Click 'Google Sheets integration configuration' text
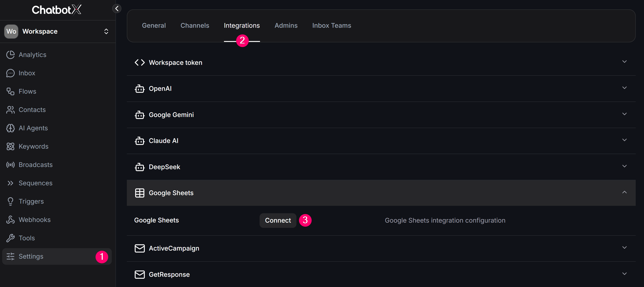Image resolution: width=644 pixels, height=287 pixels. [445, 220]
